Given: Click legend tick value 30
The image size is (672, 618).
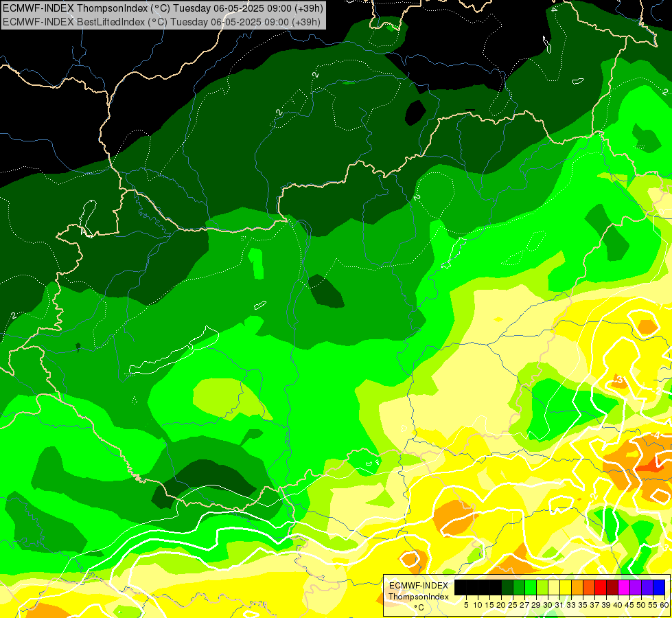Looking at the screenshot, I should click(548, 605).
